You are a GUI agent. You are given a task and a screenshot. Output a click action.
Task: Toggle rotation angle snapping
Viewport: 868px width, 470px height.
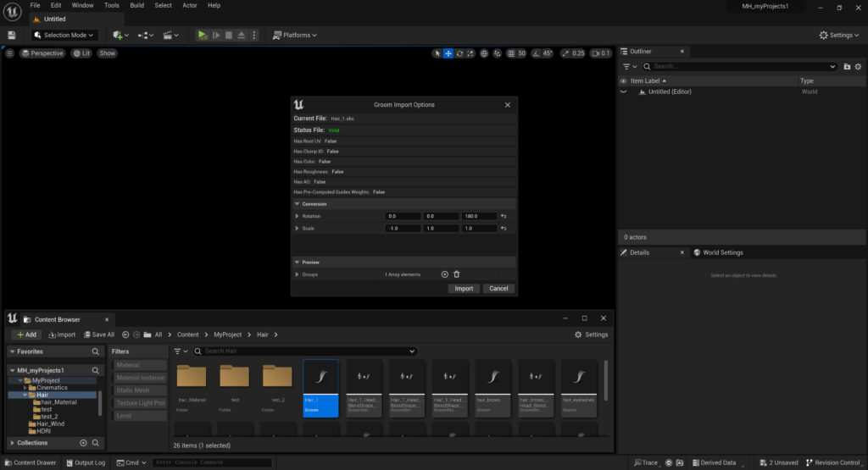tap(535, 53)
